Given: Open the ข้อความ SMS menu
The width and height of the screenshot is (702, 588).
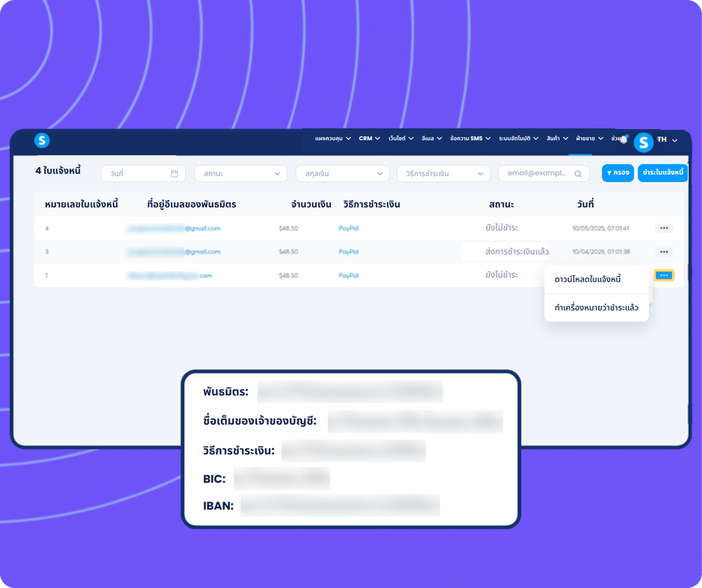Looking at the screenshot, I should tap(470, 138).
